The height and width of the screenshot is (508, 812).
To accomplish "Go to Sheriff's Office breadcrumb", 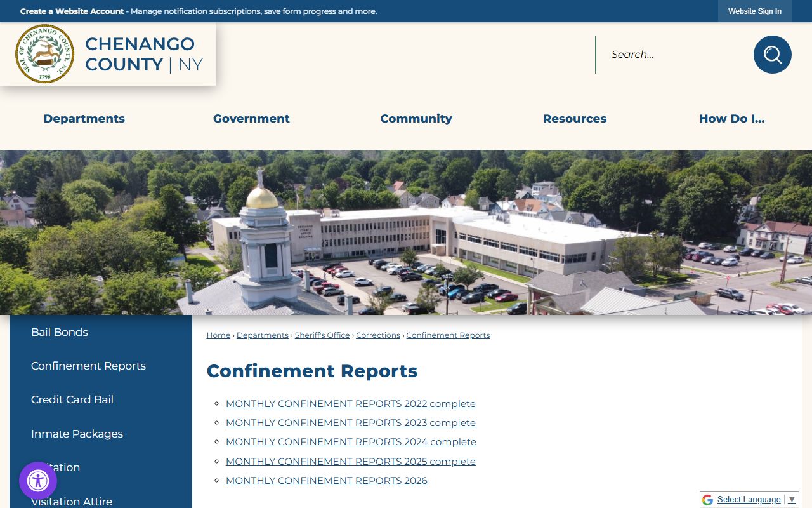I will (322, 335).
